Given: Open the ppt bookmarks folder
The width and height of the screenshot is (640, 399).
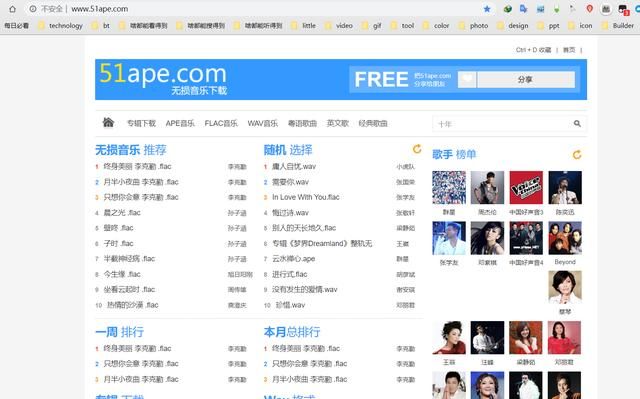Looking at the screenshot, I should [549, 26].
